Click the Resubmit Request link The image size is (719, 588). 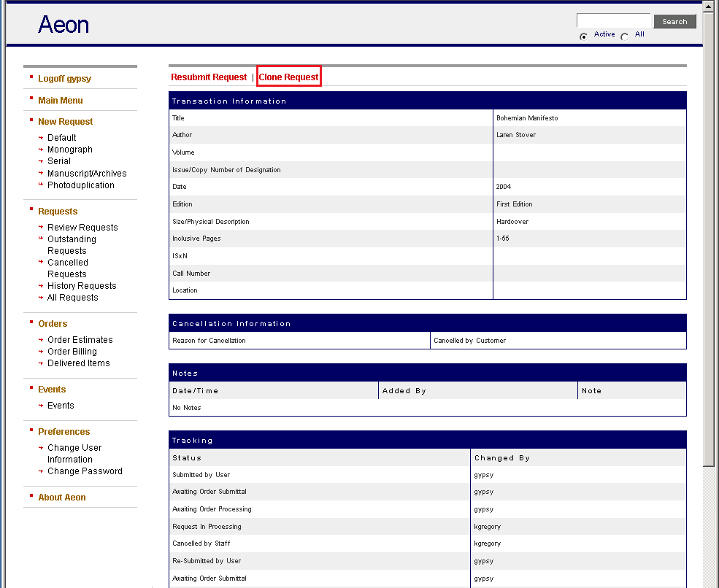[x=209, y=77]
